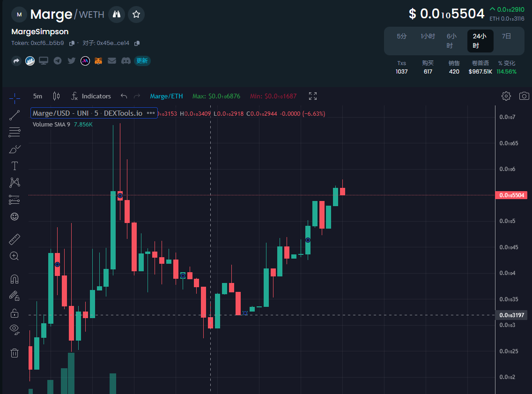Add token to MetaMask fox icon
Viewport: 532px width, 394px height.
point(98,61)
